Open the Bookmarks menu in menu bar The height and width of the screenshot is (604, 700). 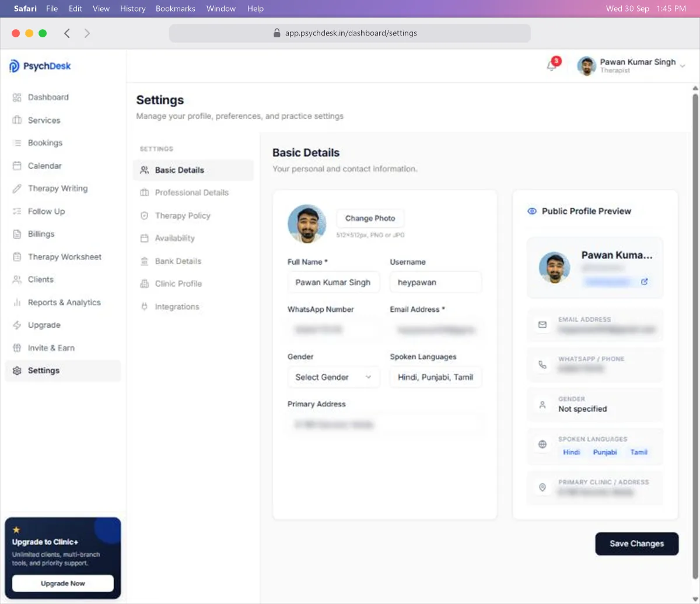pos(176,9)
